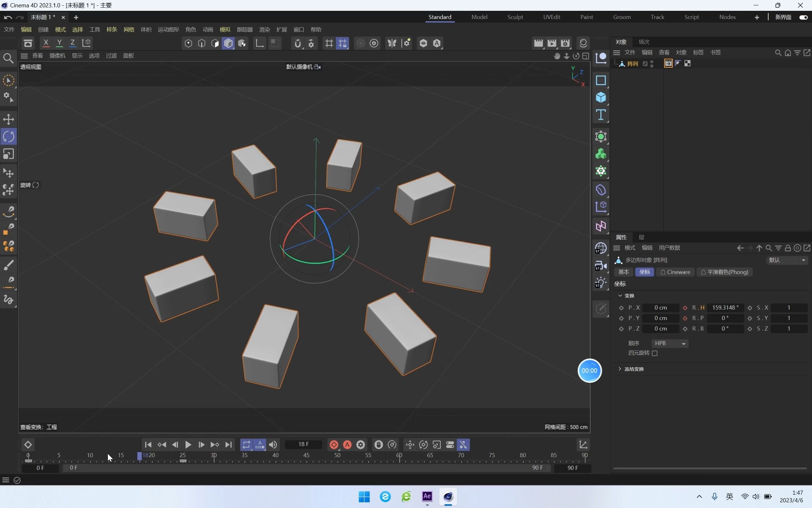The image size is (812, 508).
Task: Click the After Effects taskbar icon
Action: (x=427, y=496)
